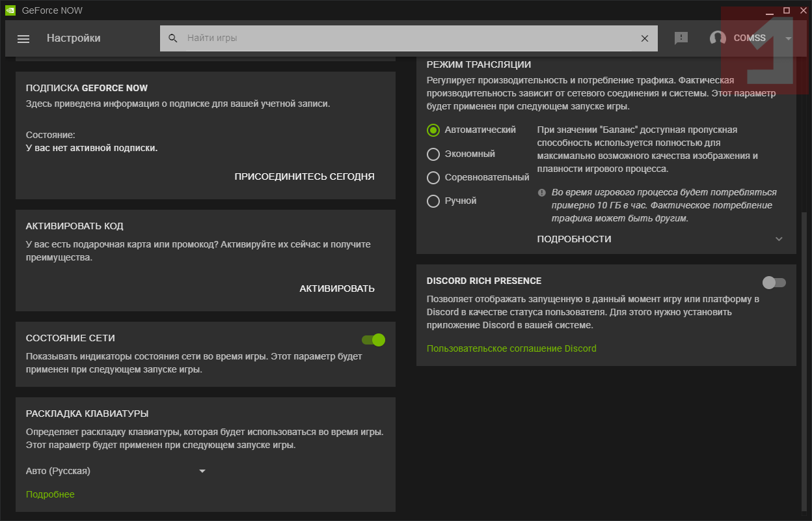Open the feedback notification icon
The image size is (812, 521).
pos(681,38)
